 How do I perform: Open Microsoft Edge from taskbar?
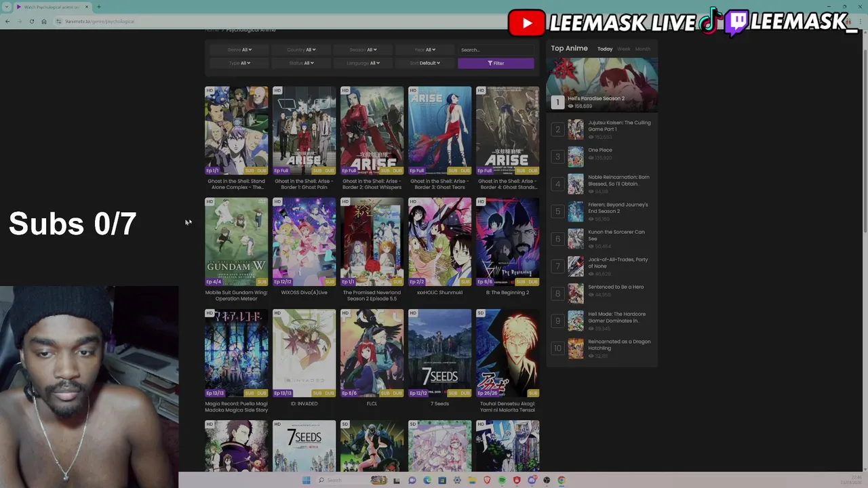(x=427, y=480)
